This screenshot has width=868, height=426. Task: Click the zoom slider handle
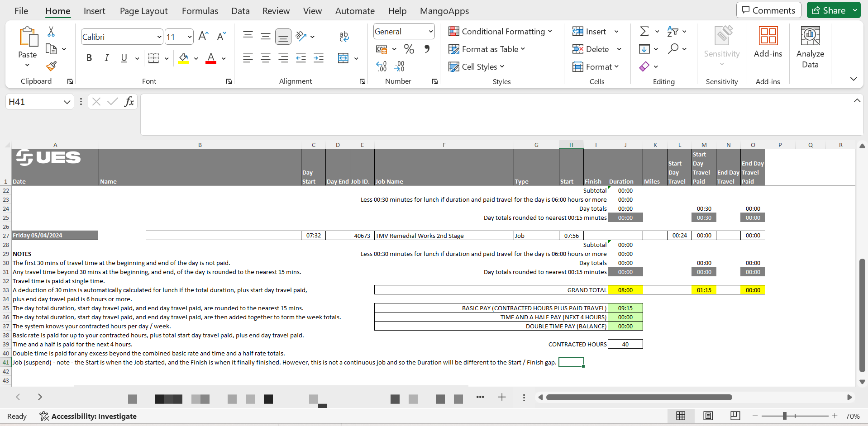pos(785,416)
